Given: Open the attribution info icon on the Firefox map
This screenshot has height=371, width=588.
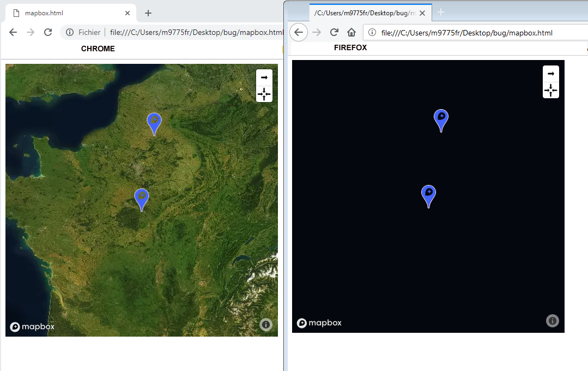Looking at the screenshot, I should [x=552, y=321].
